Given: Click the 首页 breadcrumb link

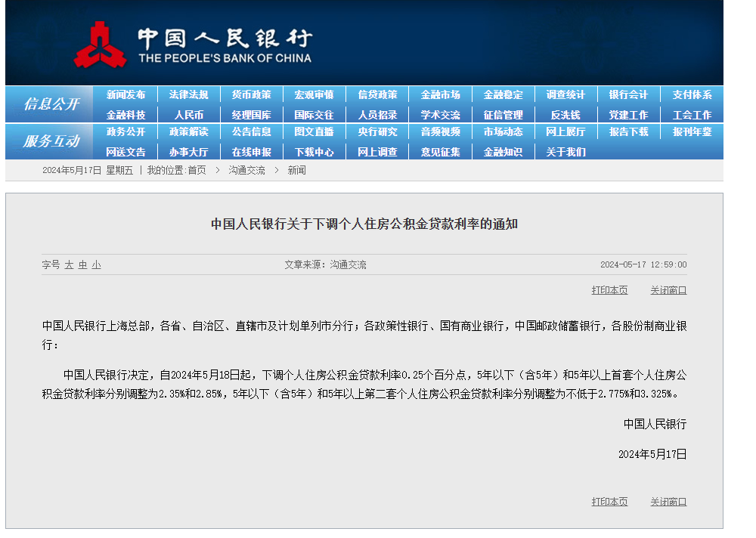Looking at the screenshot, I should pyautogui.click(x=197, y=171).
